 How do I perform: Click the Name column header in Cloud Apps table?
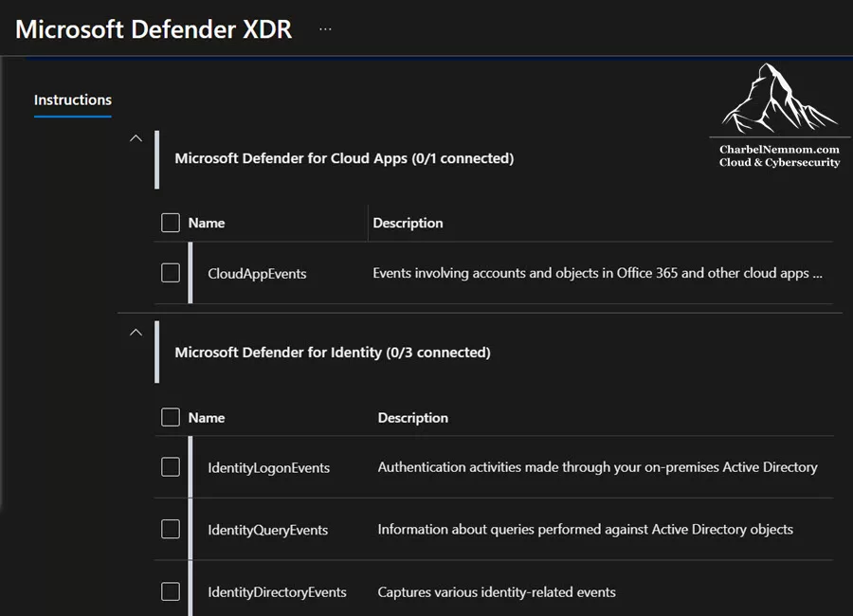[x=207, y=223]
